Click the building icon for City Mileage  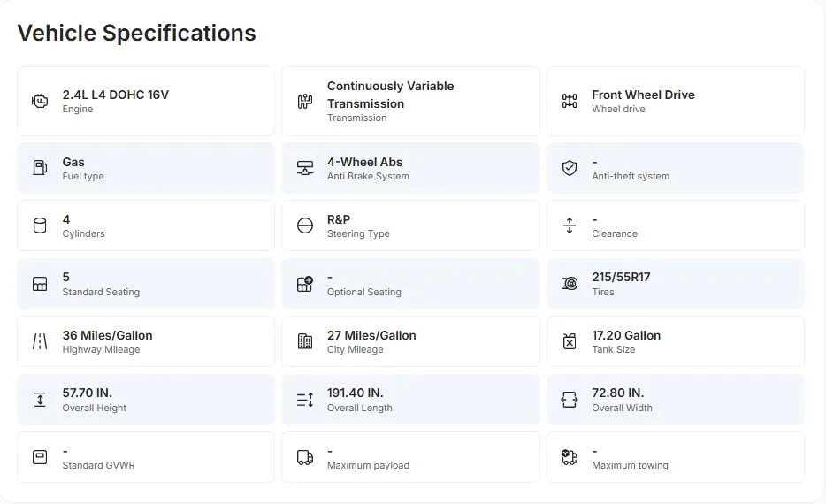pyautogui.click(x=305, y=342)
